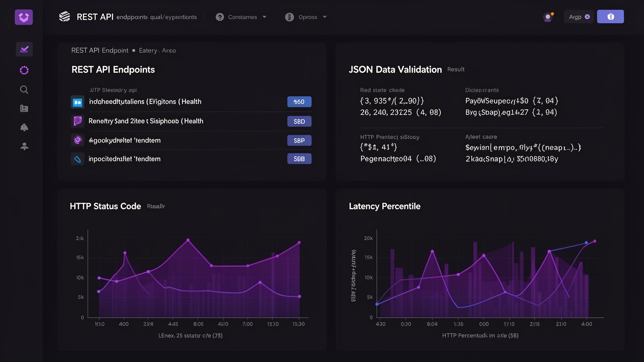Remove the Argp tag with x
This screenshot has width=644, height=362.
(x=587, y=17)
